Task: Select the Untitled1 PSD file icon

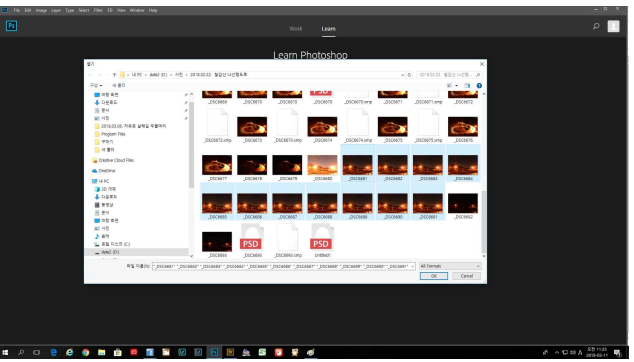Action: [322, 237]
